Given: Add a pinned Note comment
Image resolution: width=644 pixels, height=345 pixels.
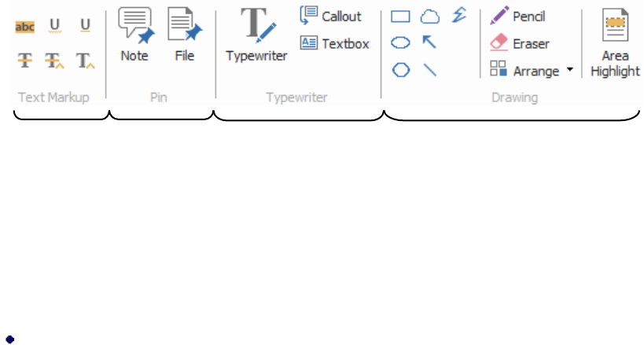Looking at the screenshot, I should (134, 35).
